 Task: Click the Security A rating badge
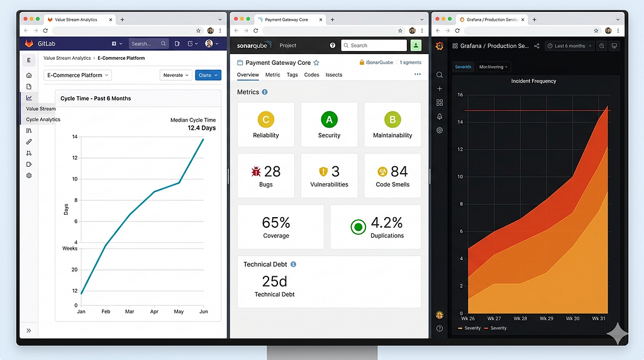[x=329, y=120]
